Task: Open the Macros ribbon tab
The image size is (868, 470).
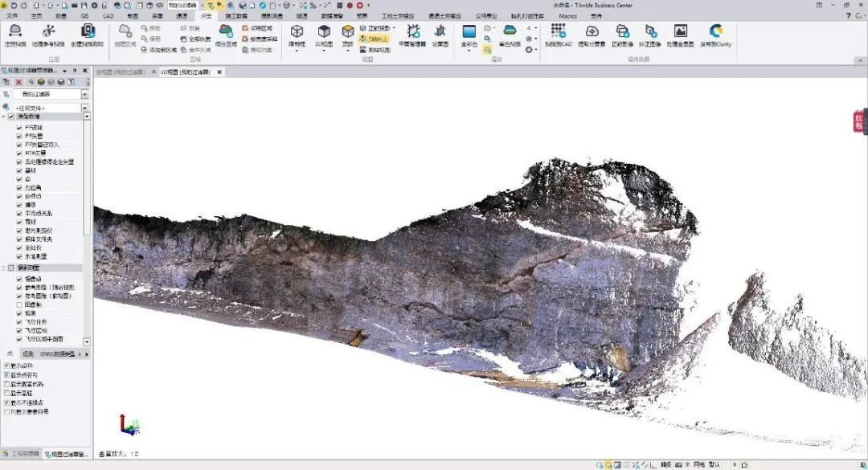Action: 567,16
